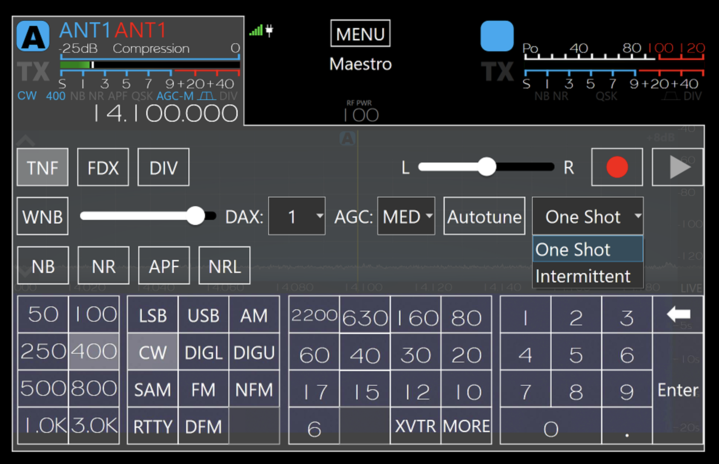Screen dimensions: 719x464
Task: Click the 14.100.000 frequency display
Action: (x=166, y=113)
